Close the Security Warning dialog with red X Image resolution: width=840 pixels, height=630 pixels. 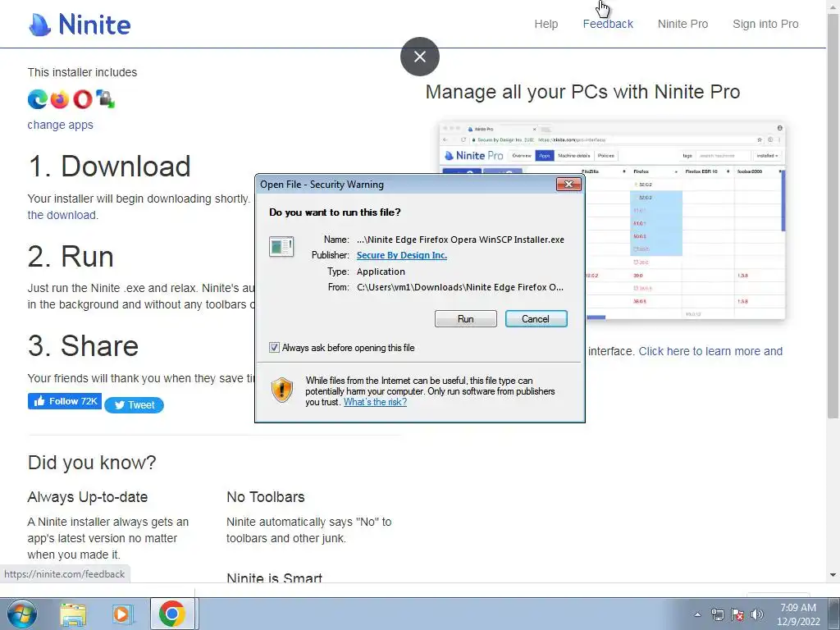click(x=568, y=185)
